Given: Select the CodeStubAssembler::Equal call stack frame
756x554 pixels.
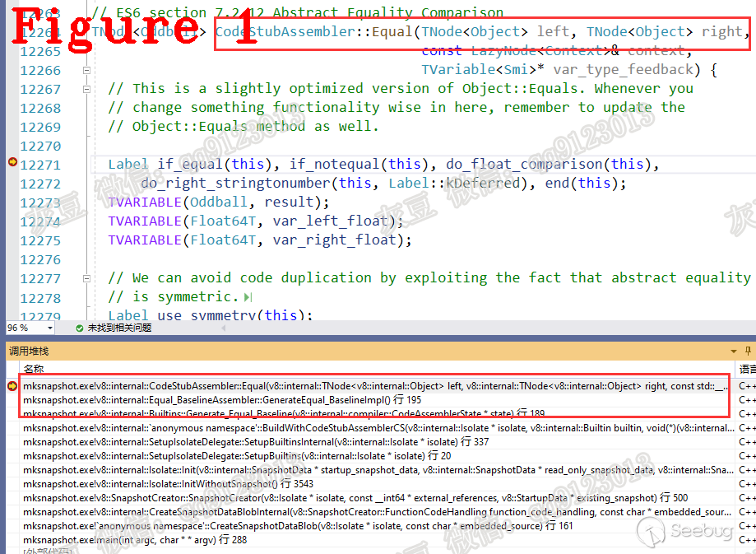Looking at the screenshot, I should [x=376, y=386].
